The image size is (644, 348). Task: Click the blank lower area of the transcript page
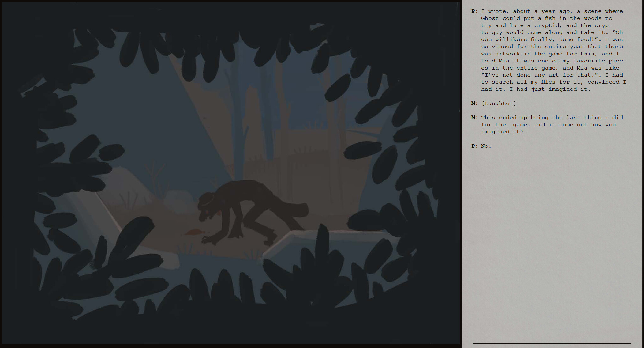click(x=551, y=245)
